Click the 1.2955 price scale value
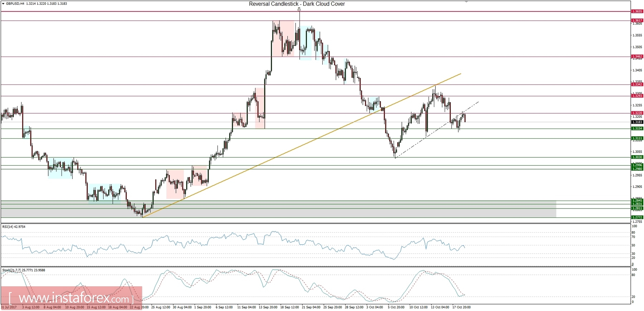644x311 pixels. (x=637, y=175)
